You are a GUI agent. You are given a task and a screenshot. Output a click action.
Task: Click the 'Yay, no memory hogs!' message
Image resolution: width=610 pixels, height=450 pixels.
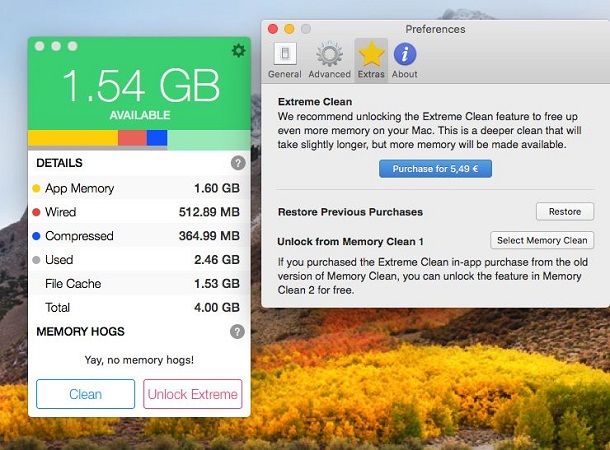[139, 360]
